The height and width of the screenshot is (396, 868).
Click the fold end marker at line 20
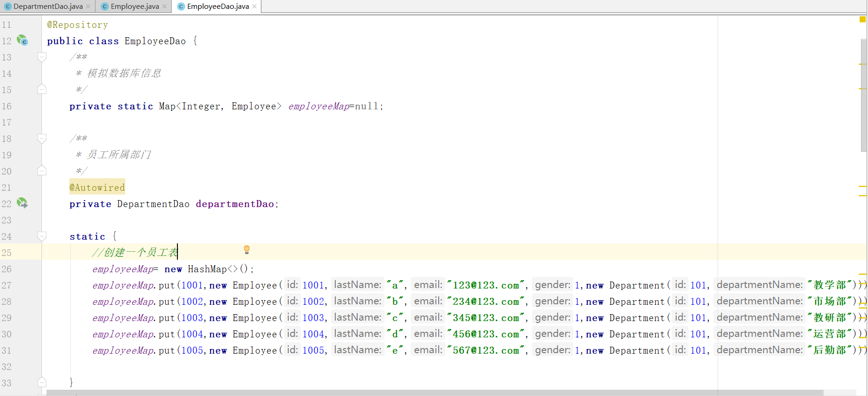(42, 171)
